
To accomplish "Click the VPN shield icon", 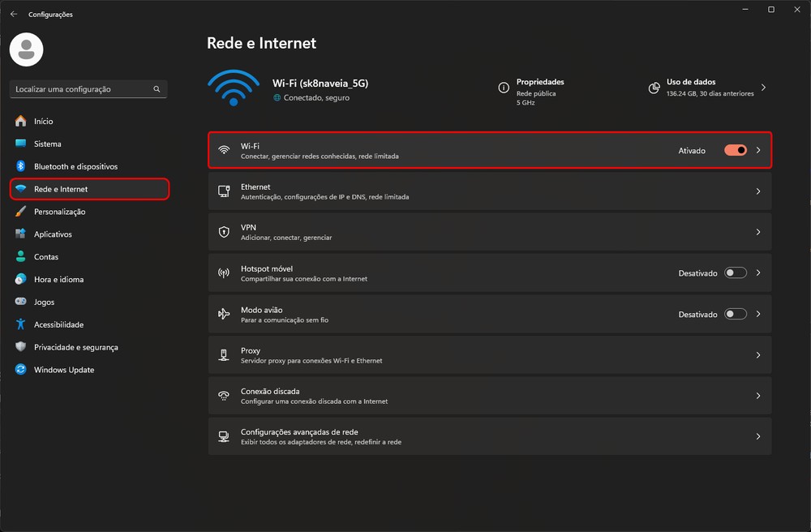I will pyautogui.click(x=224, y=232).
